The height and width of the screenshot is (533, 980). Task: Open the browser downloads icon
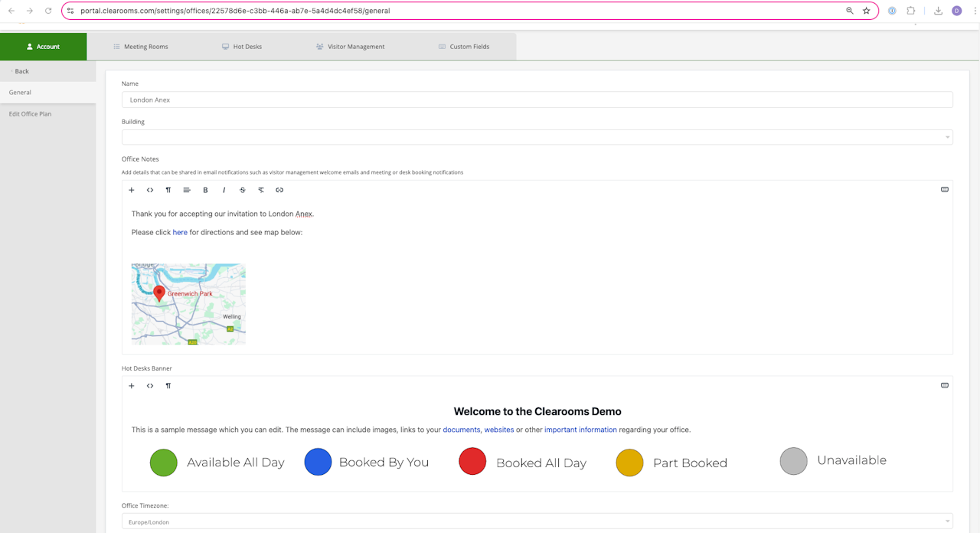pos(938,11)
